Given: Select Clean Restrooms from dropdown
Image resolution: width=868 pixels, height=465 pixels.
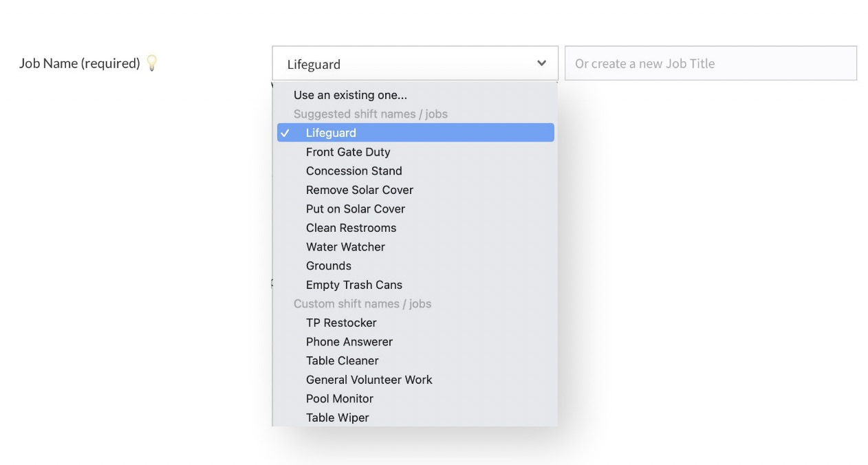Looking at the screenshot, I should coord(351,228).
